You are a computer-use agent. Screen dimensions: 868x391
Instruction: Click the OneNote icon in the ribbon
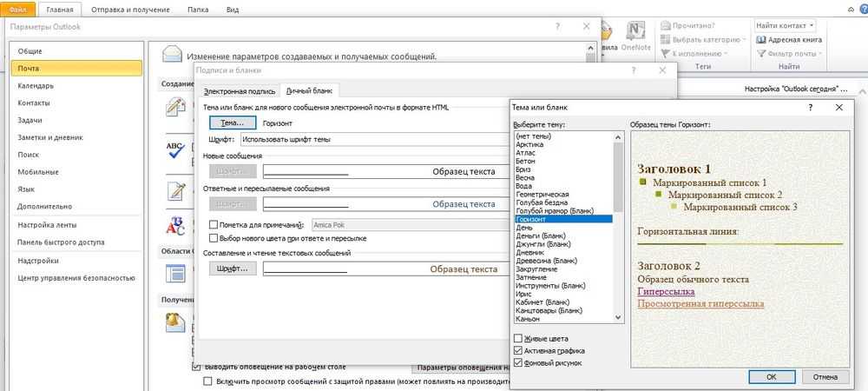pyautogui.click(x=638, y=33)
